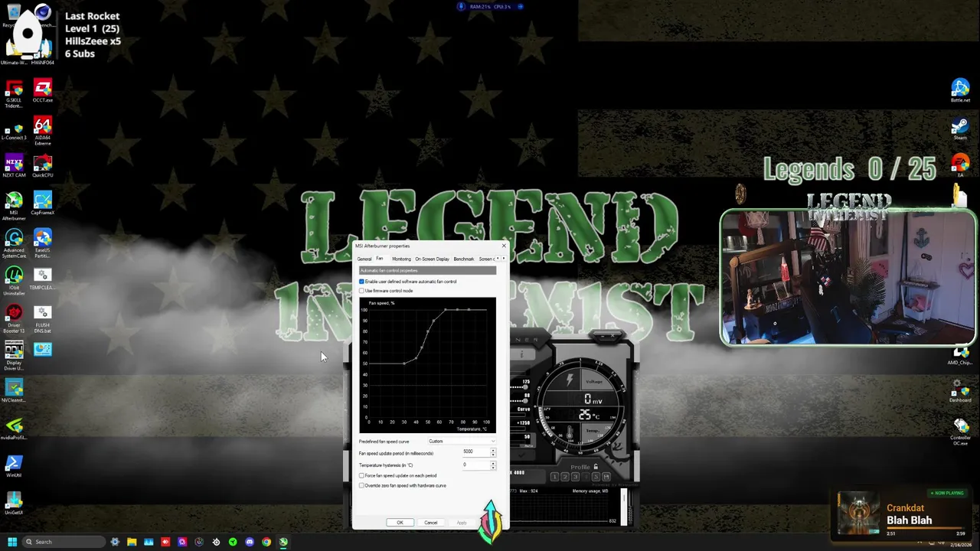980x551 pixels.
Task: Switch to the Benchmark tab
Action: (464, 259)
